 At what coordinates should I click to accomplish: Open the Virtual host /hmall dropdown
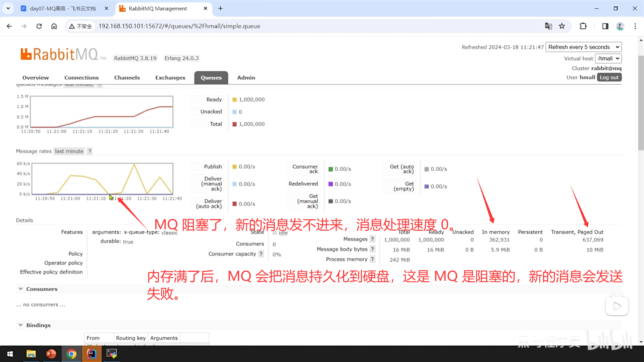click(x=608, y=58)
